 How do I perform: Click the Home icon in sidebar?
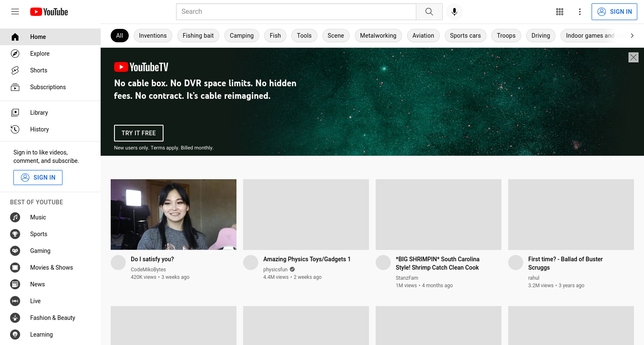coord(15,37)
